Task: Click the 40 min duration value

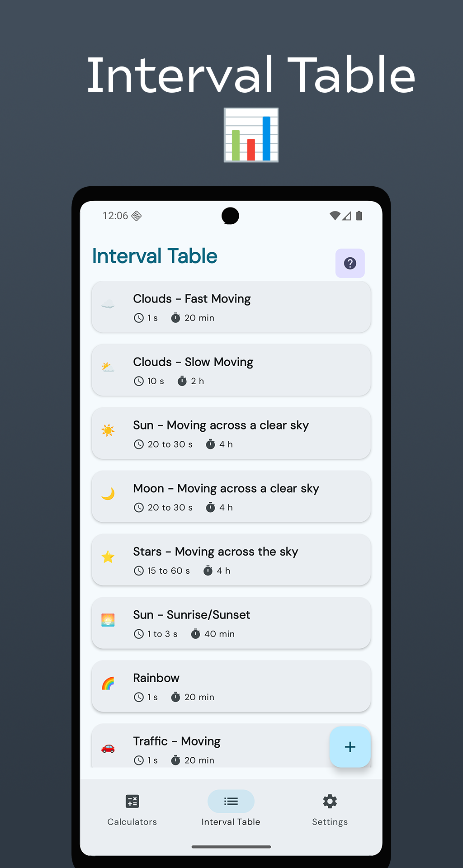Action: [x=219, y=634]
